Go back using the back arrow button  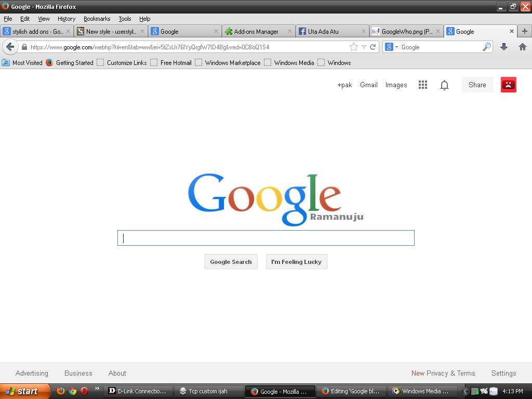pos(10,47)
